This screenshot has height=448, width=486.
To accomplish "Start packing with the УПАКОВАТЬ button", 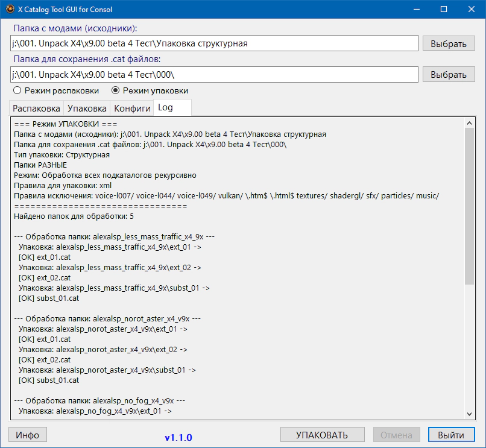I will 322,435.
